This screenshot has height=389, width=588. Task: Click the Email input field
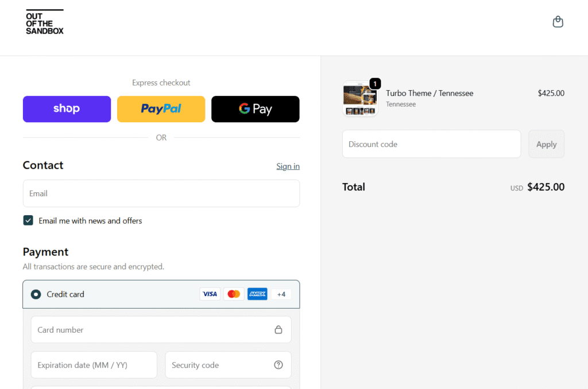point(161,193)
